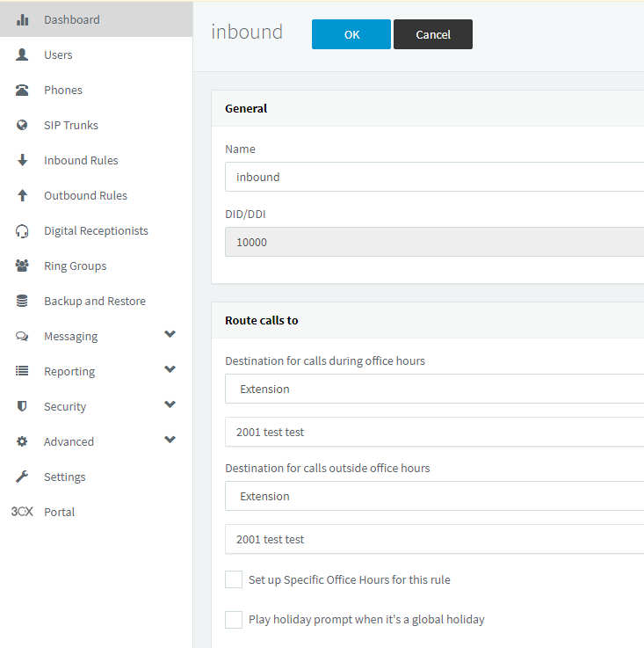This screenshot has height=648, width=644.
Task: Click the Settings wrench icon
Action: point(22,477)
